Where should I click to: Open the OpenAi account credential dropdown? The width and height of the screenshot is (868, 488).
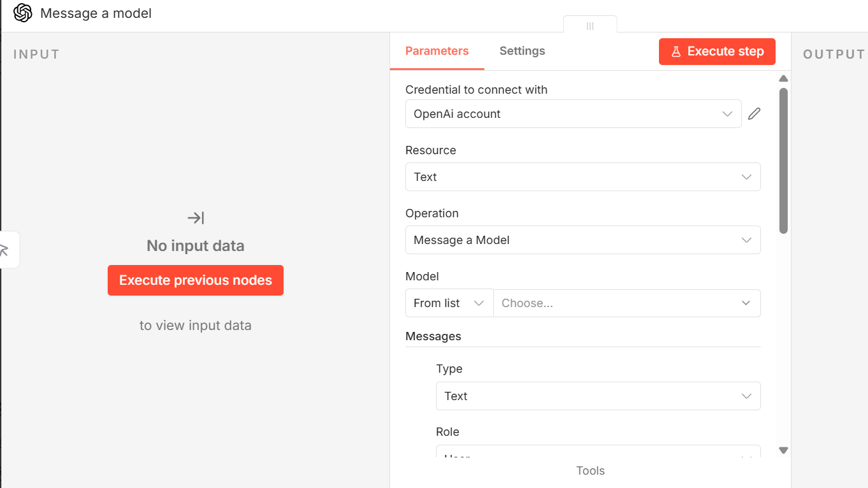(x=572, y=114)
